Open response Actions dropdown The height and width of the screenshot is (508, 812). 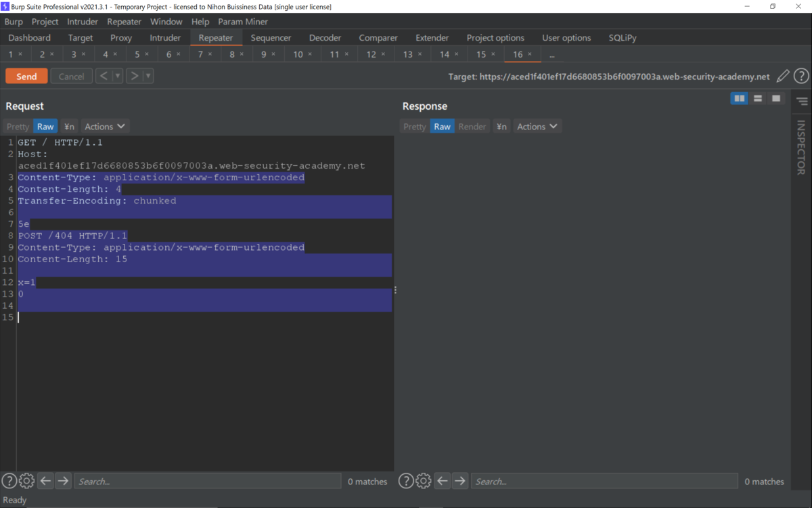537,127
